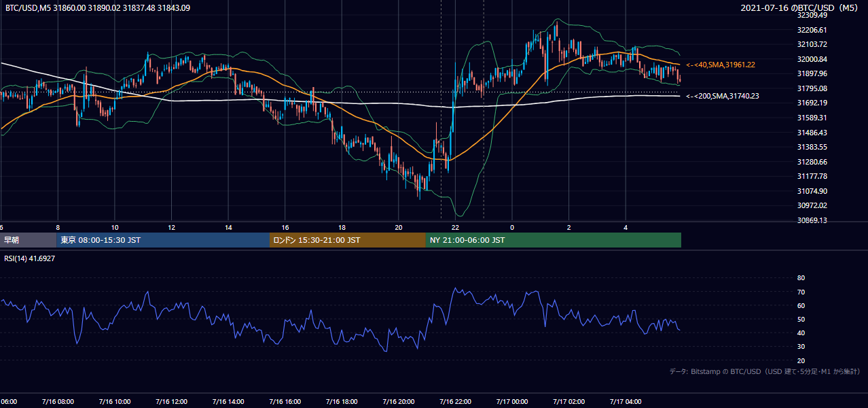Image resolution: width=868 pixels, height=408 pixels.
Task: Click hour tick 16 under price chart
Action: tap(285, 228)
